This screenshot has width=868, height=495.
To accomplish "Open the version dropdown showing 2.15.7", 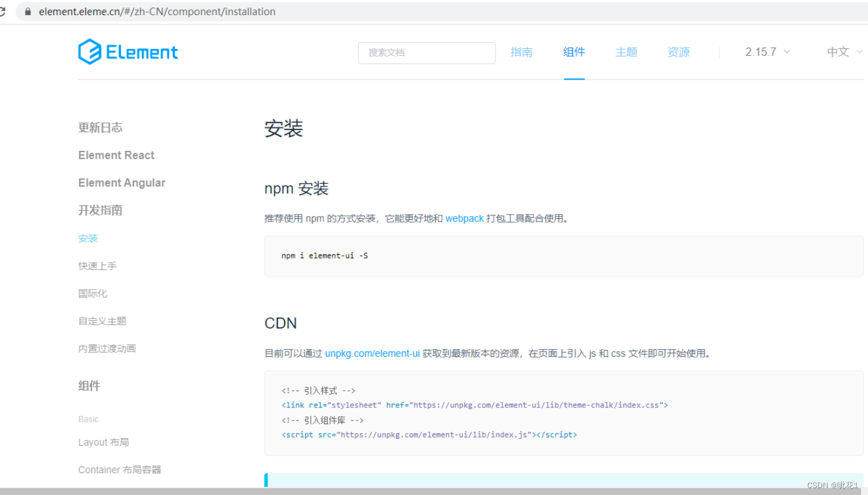I will coord(767,52).
